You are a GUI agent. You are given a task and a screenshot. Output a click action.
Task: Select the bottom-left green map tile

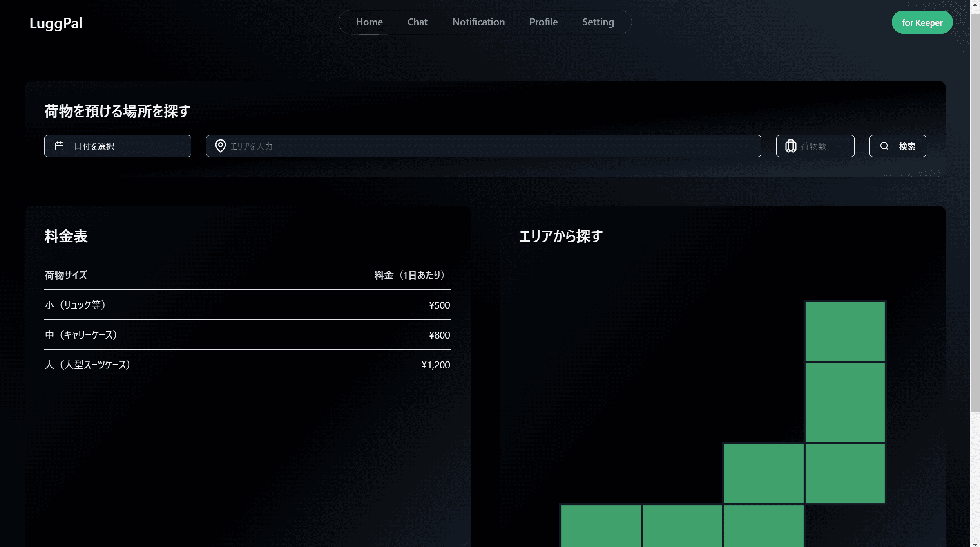(x=601, y=526)
